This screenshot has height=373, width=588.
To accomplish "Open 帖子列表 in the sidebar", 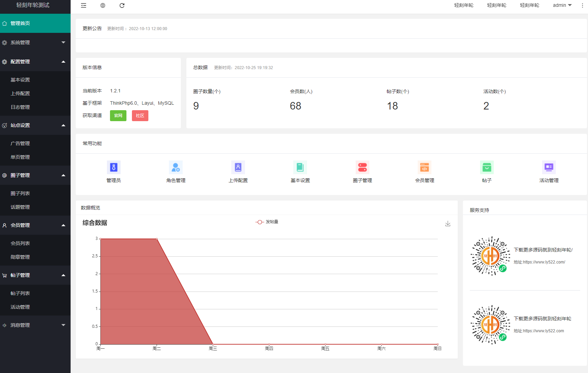I will (20, 293).
